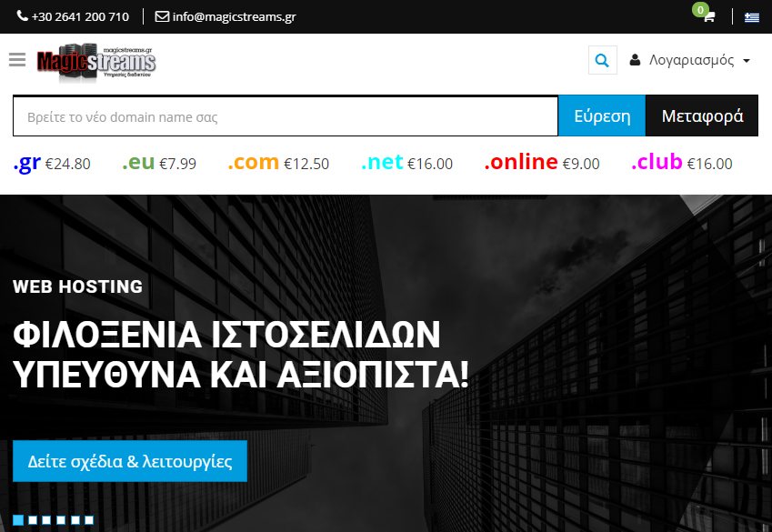Select the .net domain extension

click(x=382, y=162)
